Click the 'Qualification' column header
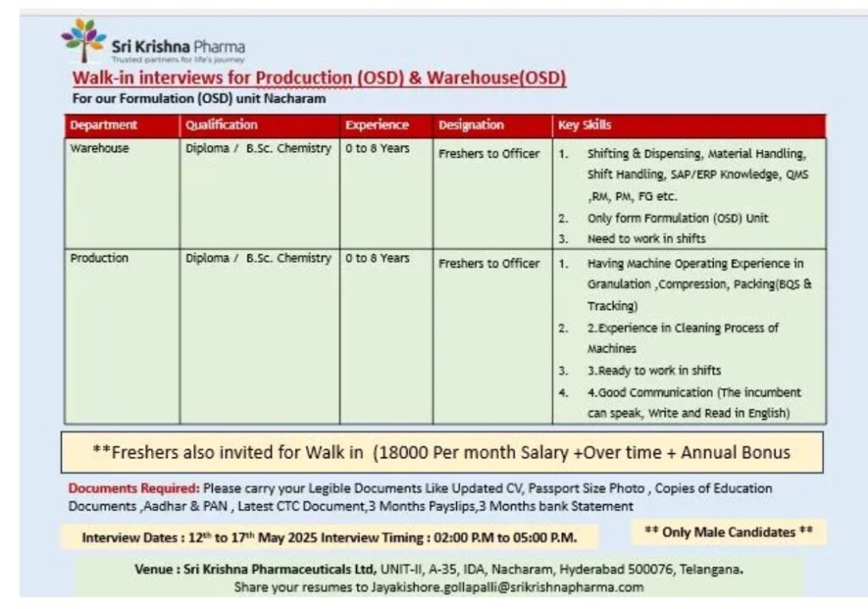The height and width of the screenshot is (609, 868). pyautogui.click(x=221, y=125)
